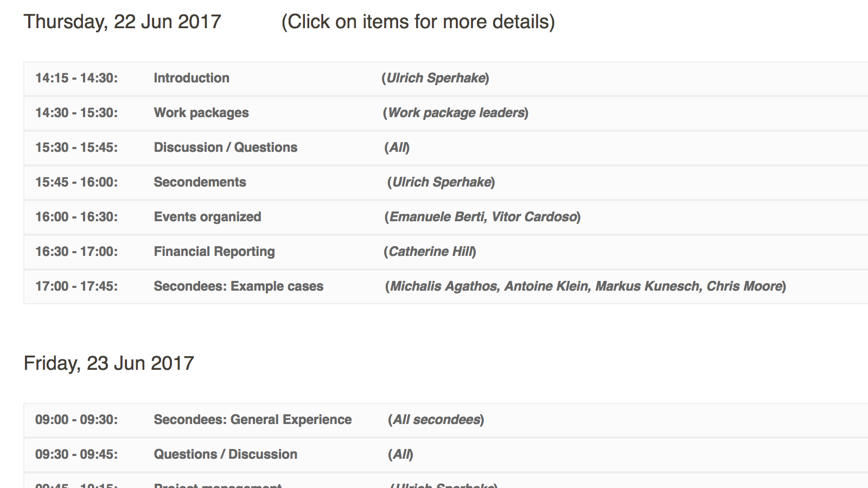868x488 pixels.
Task: Click Work package leaders presenter text
Action: [x=456, y=113]
